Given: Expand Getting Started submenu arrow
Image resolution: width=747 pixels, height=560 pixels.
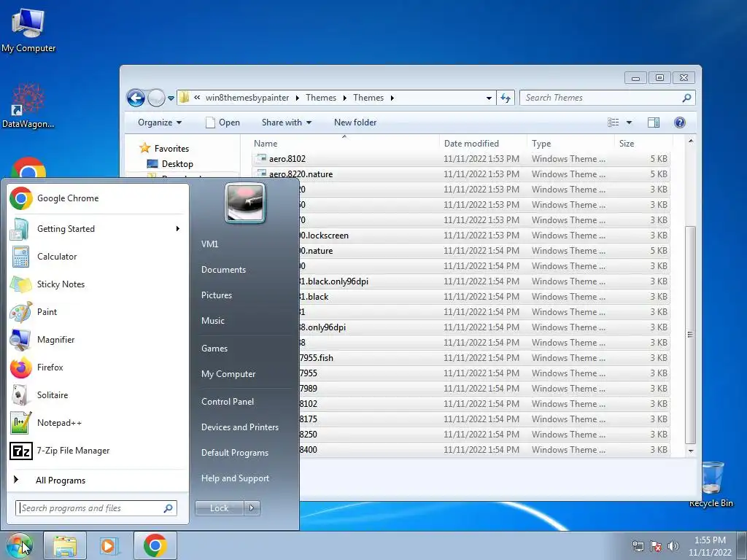Looking at the screenshot, I should point(178,228).
